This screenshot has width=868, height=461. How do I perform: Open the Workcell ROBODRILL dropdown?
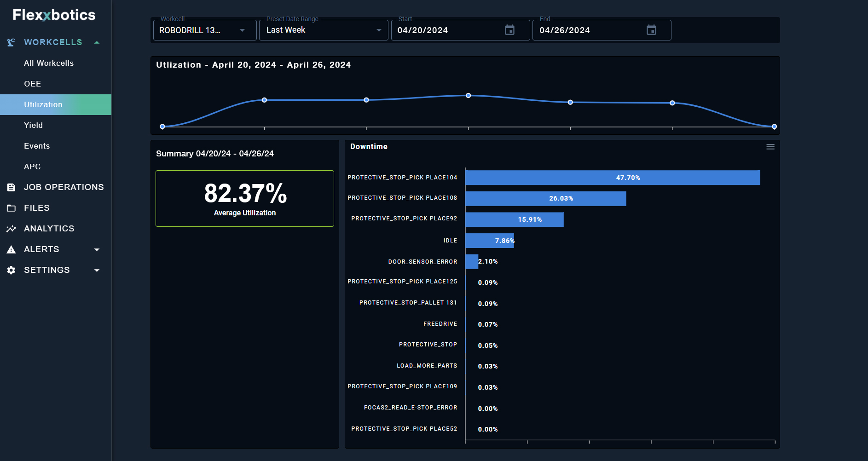(204, 30)
